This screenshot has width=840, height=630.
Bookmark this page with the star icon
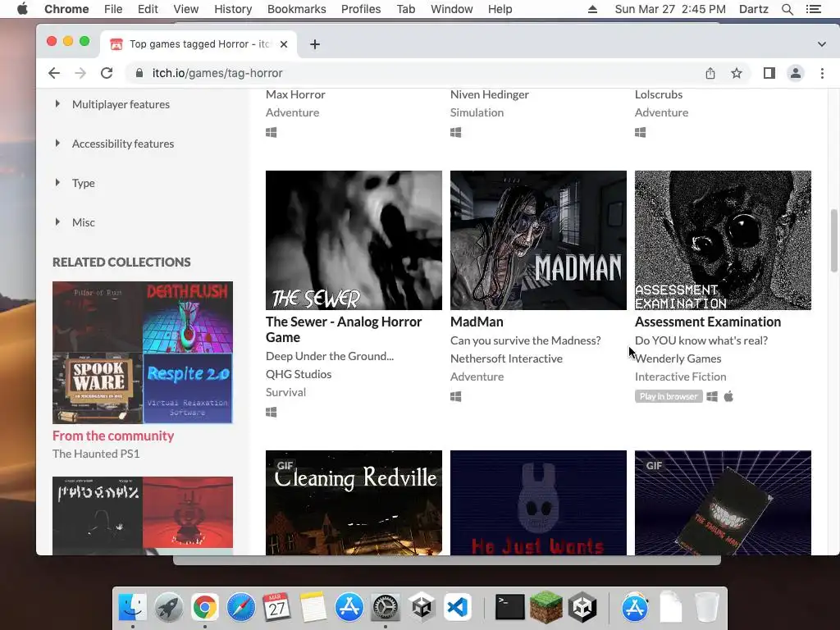pyautogui.click(x=737, y=73)
